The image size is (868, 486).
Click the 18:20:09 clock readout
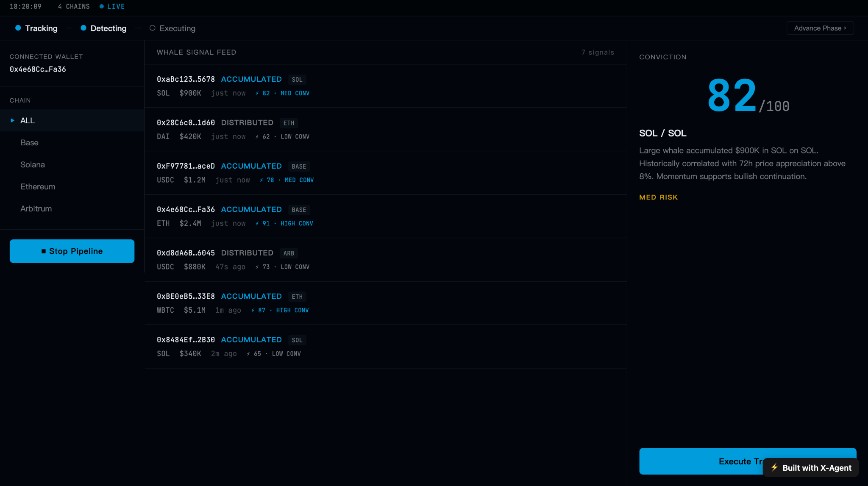[25, 6]
